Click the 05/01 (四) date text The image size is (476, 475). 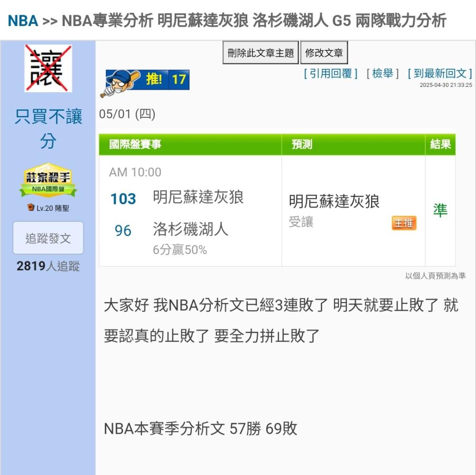[x=127, y=114]
